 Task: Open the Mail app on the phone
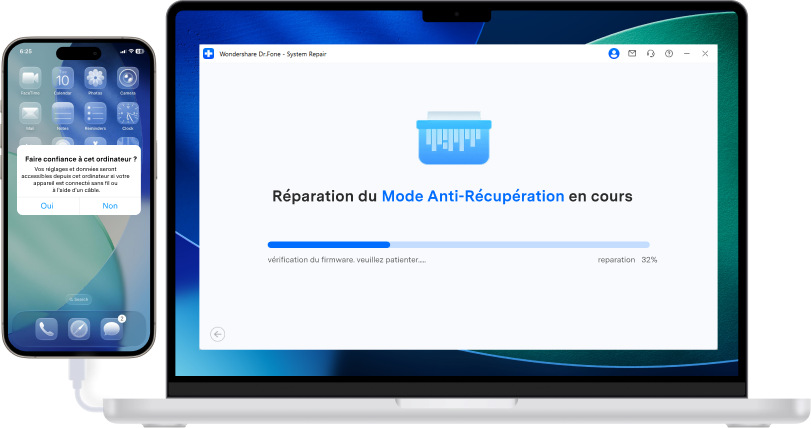click(30, 113)
